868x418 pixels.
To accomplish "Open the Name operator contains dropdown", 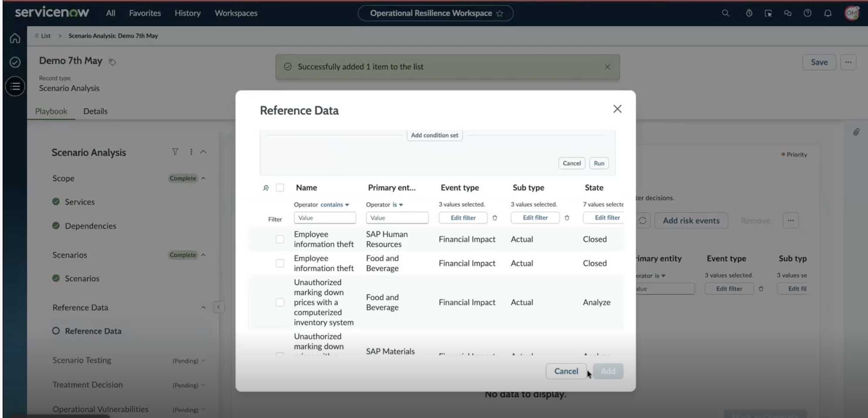I will coord(335,205).
